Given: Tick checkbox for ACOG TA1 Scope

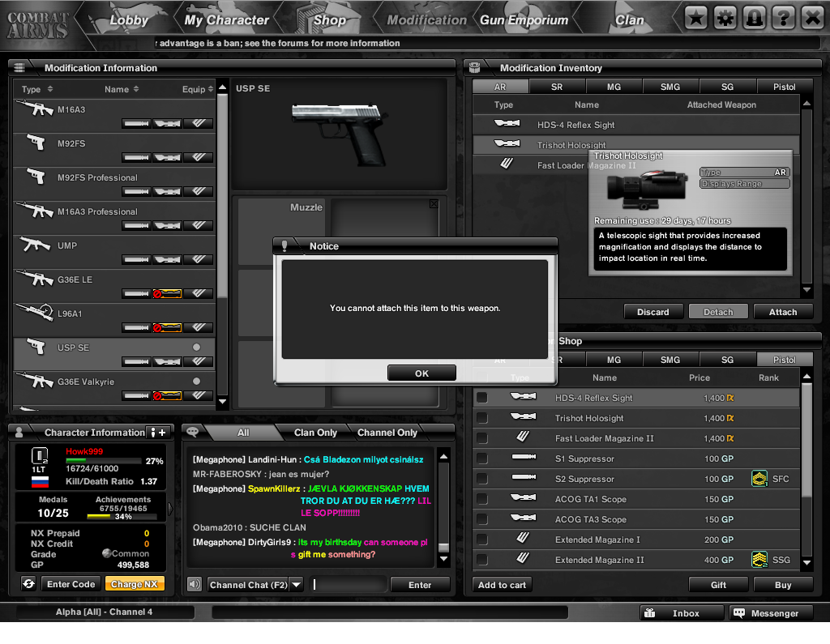Looking at the screenshot, I should pos(482,498).
